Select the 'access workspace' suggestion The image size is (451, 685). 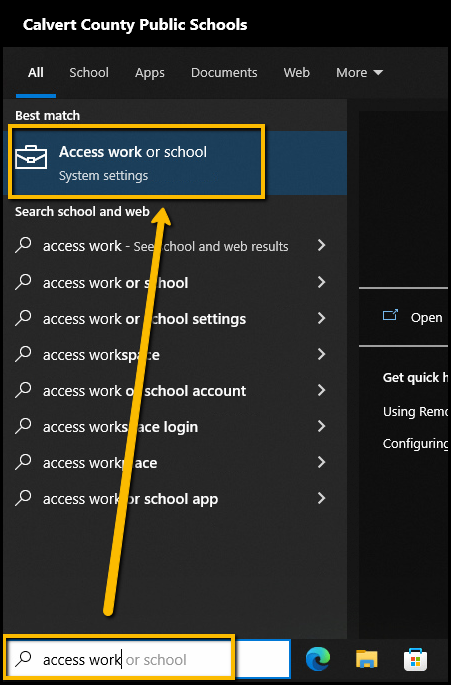click(x=175, y=355)
